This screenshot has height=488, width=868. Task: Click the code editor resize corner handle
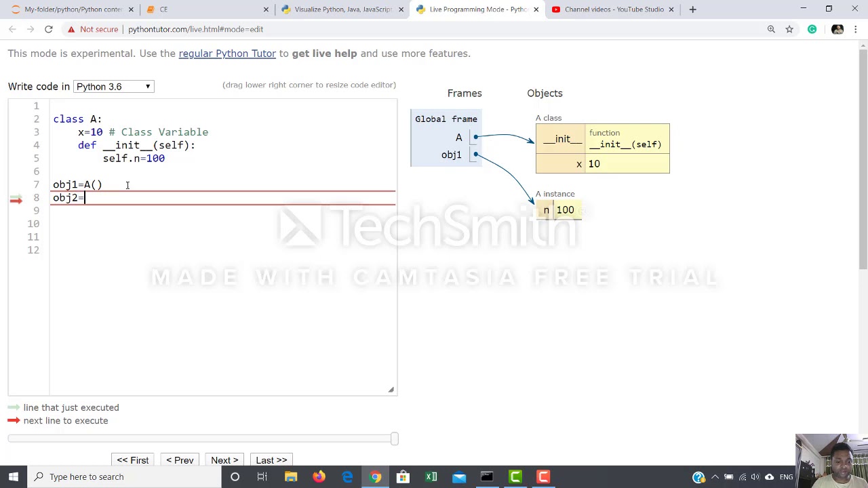[x=391, y=390]
